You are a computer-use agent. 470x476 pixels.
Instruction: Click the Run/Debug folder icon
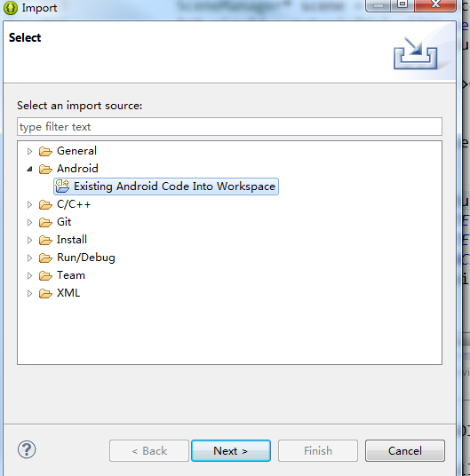(45, 258)
